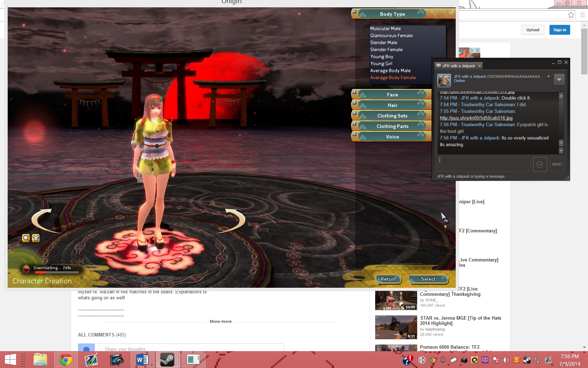The width and height of the screenshot is (588, 368).
Task: Click JFK with a Jetpack avatar
Action: click(x=444, y=80)
